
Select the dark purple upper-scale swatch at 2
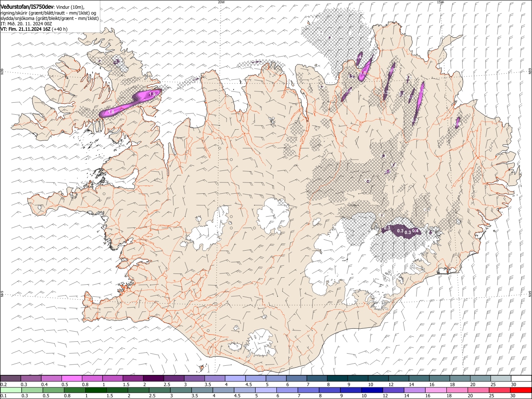(153, 378)
